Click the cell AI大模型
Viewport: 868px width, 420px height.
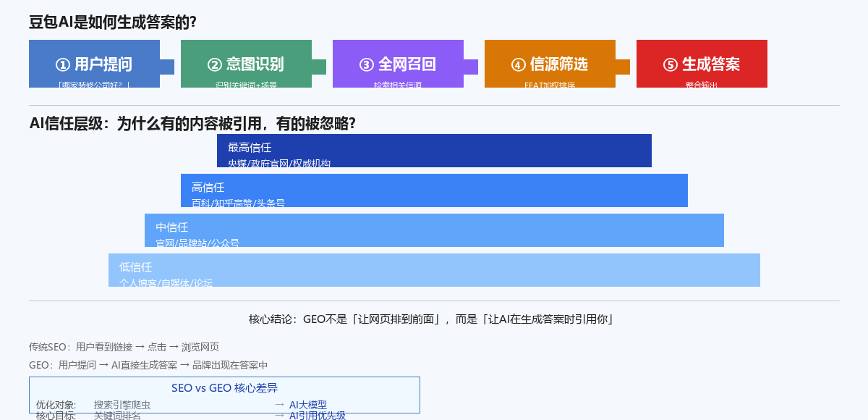coord(308,405)
